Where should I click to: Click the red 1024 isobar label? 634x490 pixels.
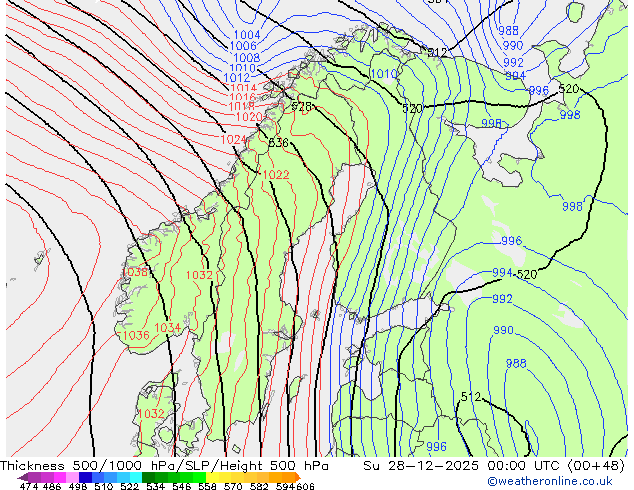233,140
